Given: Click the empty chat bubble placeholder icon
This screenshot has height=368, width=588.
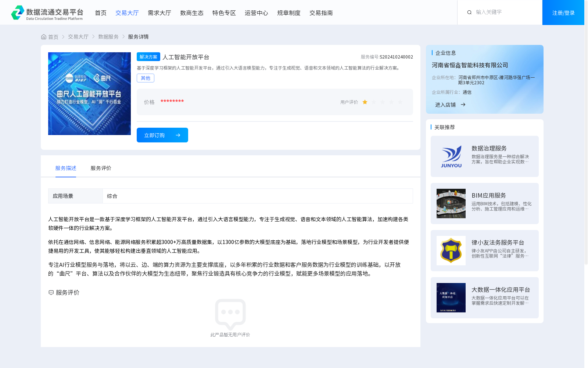Looking at the screenshot, I should pos(230,314).
